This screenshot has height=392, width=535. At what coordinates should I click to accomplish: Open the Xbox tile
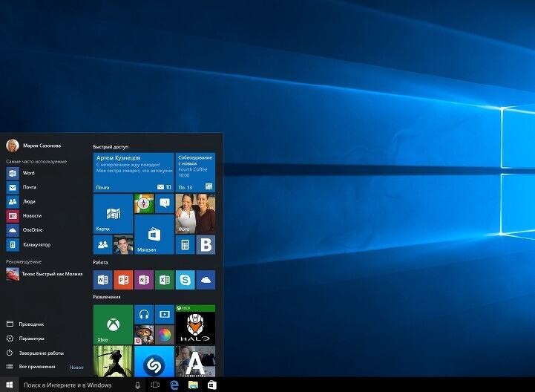[x=113, y=324]
